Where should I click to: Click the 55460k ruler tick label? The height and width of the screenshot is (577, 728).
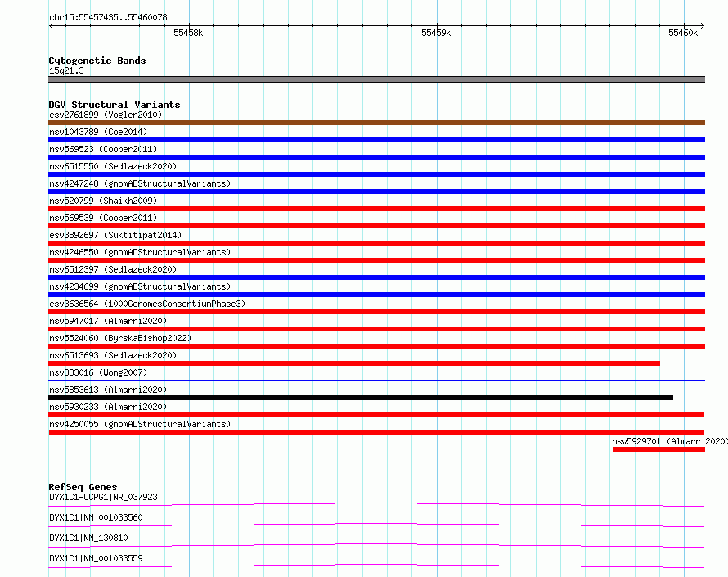click(x=683, y=33)
